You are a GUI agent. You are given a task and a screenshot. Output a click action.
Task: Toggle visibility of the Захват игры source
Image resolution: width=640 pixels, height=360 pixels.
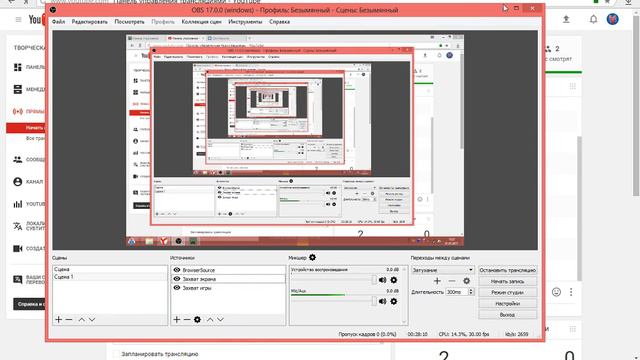[x=177, y=288]
